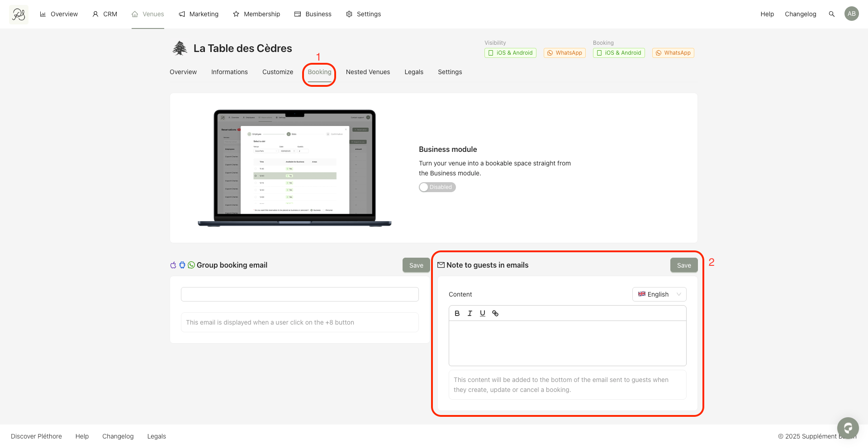Open the Discover Pléthore footer link
Screen dimensions: 868x448
(x=36, y=436)
